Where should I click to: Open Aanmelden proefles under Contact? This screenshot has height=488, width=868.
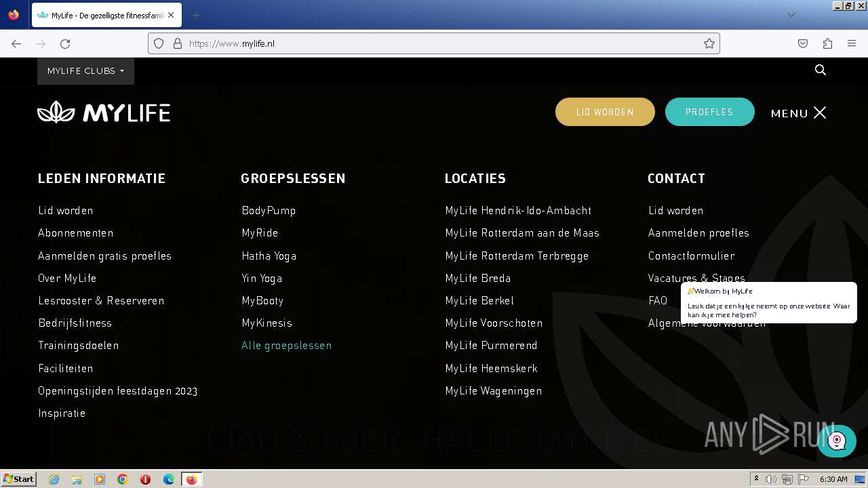coord(698,233)
